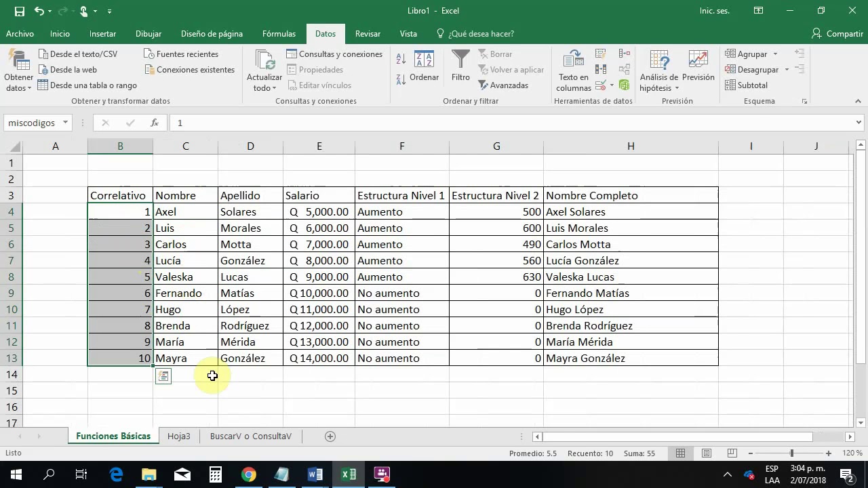Launch Texto en columnas wizard
The width and height of the screenshot is (868, 488).
(574, 71)
